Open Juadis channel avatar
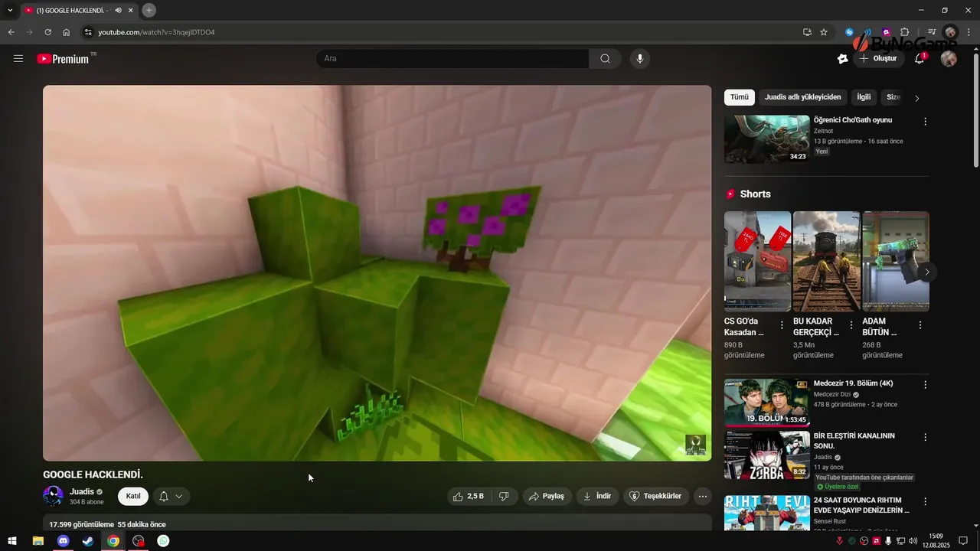The height and width of the screenshot is (551, 980). click(53, 496)
